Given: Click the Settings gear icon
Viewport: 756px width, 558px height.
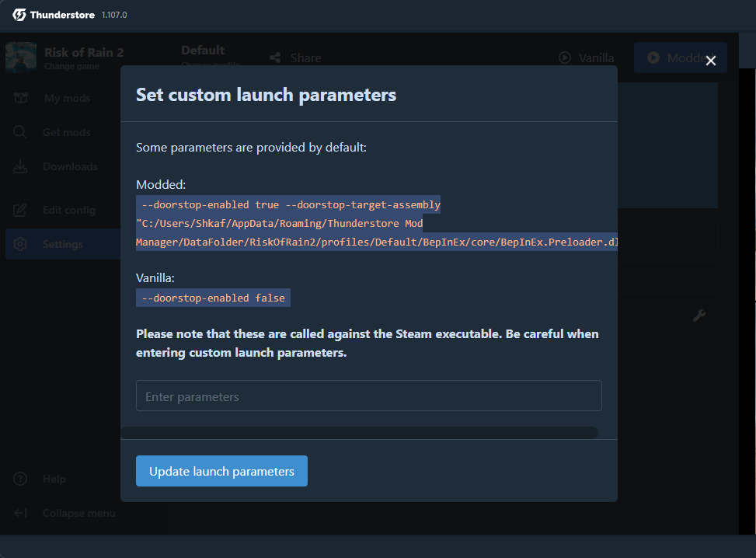Looking at the screenshot, I should coord(20,244).
